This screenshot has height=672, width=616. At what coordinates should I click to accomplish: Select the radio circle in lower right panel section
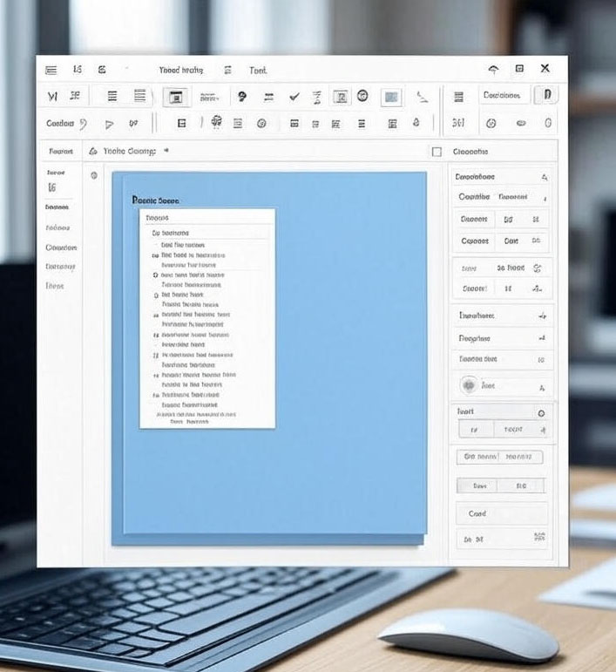[x=541, y=413]
